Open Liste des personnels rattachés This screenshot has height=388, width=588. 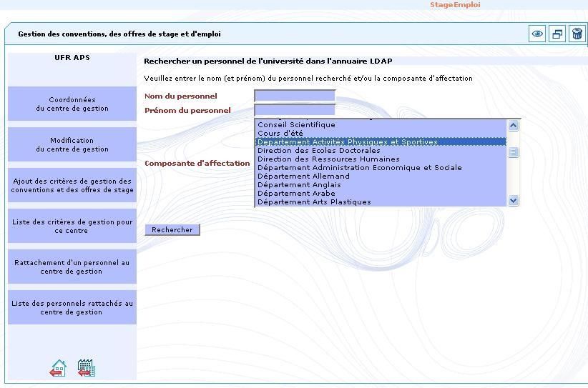pos(72,308)
